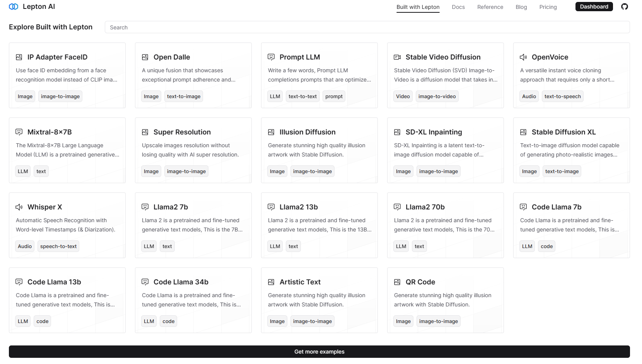Click the image icon on IP Adapter FaceID
Screen dimensions: 642x364
click(x=19, y=57)
